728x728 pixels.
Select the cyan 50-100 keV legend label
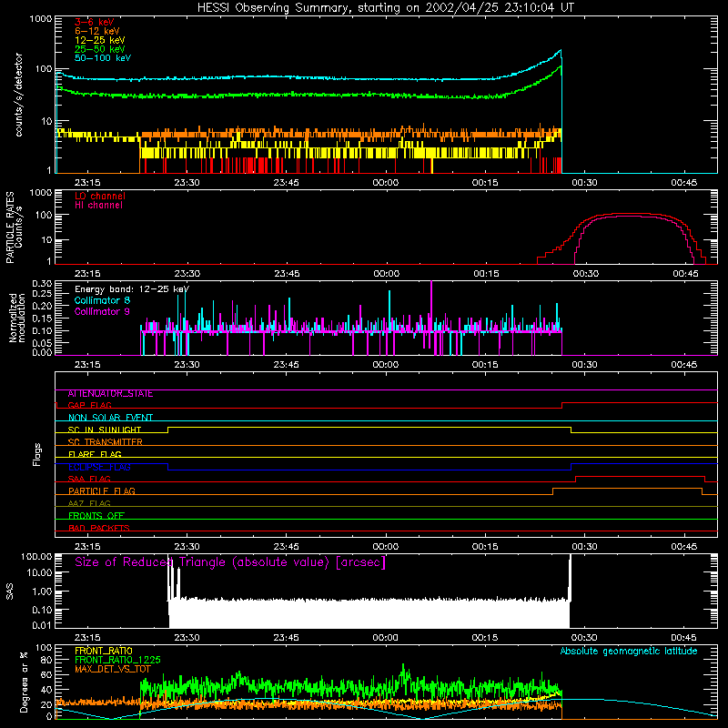point(103,58)
